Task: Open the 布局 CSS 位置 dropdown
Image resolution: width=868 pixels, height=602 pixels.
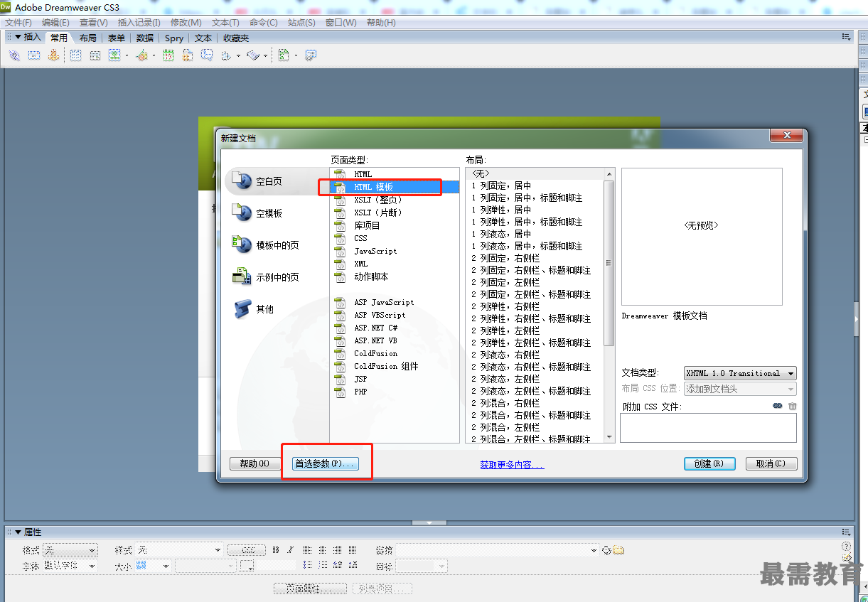Action: 740,389
